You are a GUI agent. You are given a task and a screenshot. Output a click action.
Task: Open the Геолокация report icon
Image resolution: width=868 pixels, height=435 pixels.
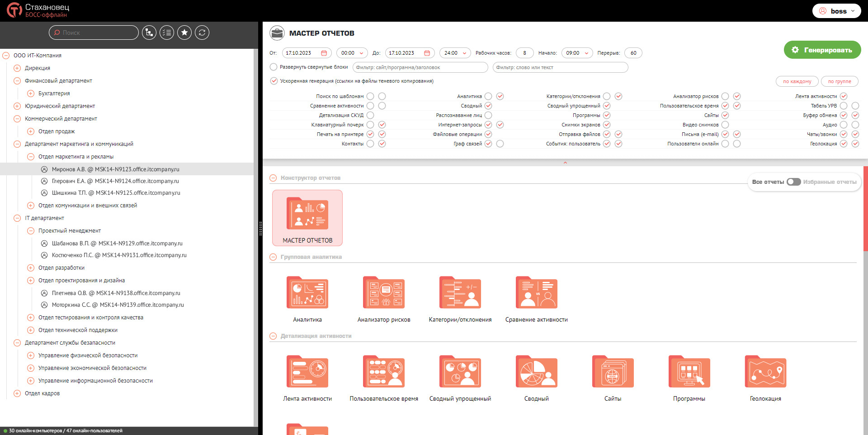(x=766, y=372)
